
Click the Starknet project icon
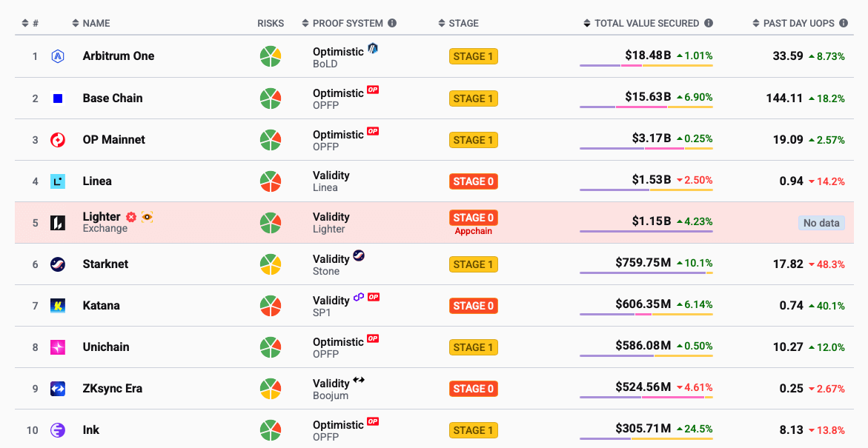[x=58, y=264]
